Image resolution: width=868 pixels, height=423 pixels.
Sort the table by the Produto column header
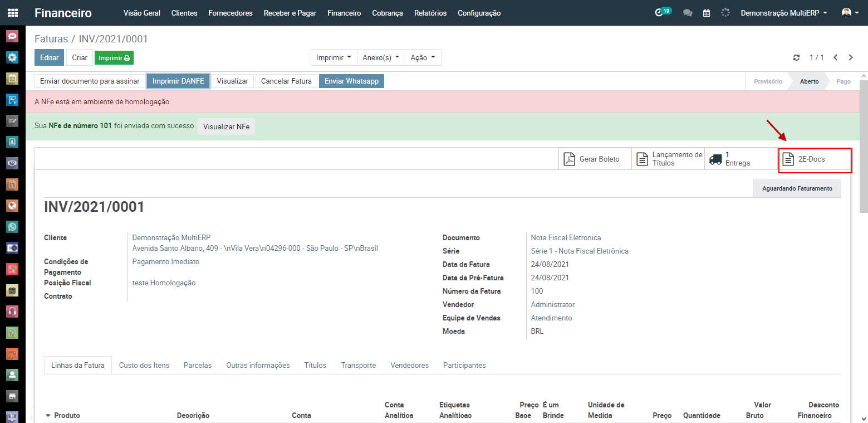[67, 415]
